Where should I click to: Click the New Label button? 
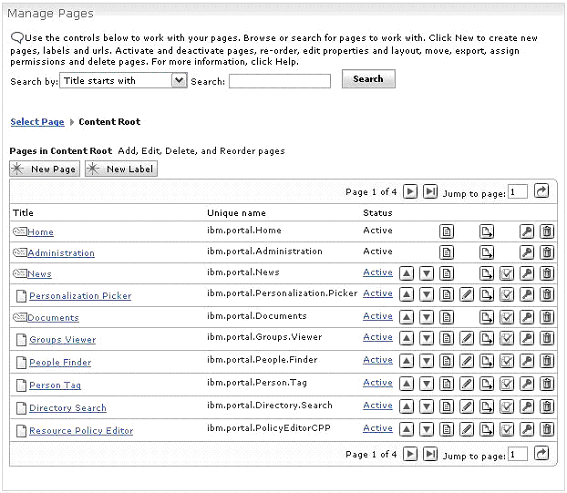[x=121, y=169]
